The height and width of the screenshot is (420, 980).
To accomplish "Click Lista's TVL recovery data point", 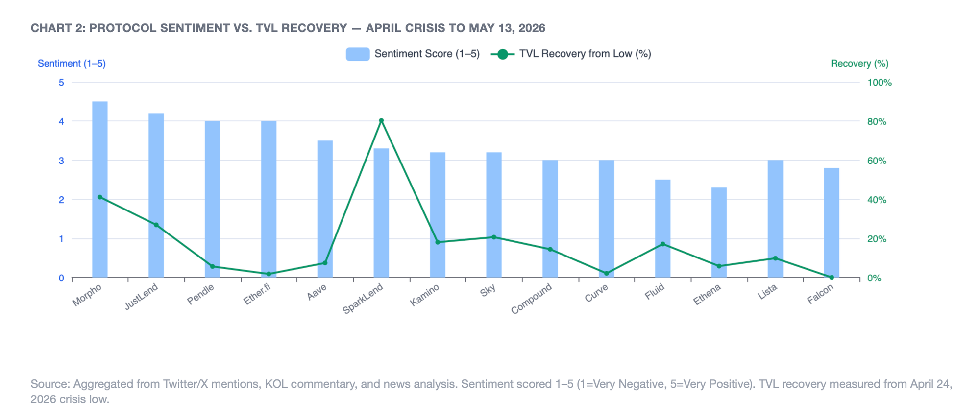I will (775, 258).
